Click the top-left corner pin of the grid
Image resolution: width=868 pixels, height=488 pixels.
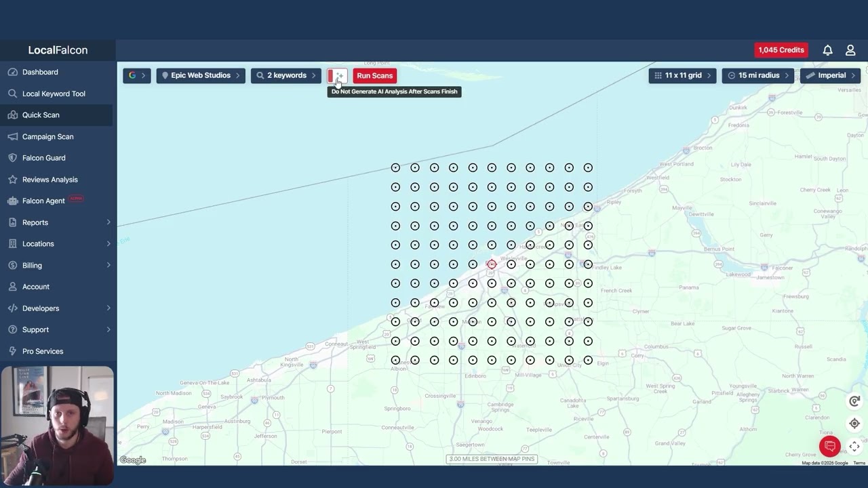pyautogui.click(x=395, y=167)
